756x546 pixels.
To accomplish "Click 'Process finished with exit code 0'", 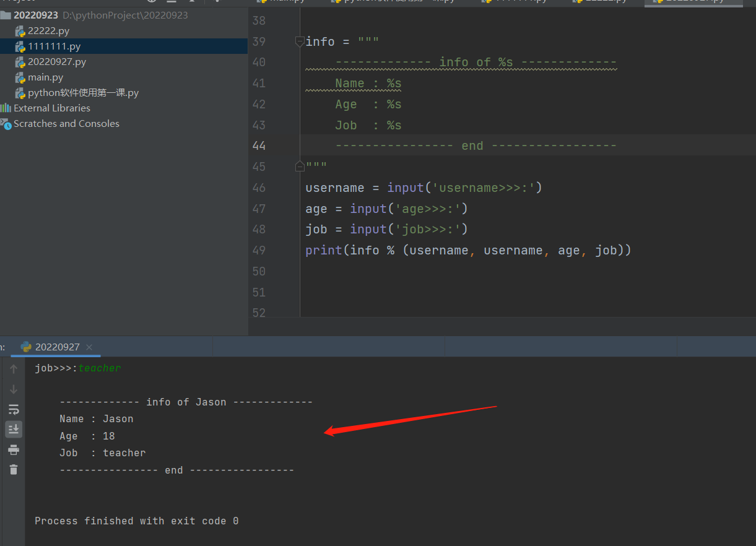I will point(137,521).
